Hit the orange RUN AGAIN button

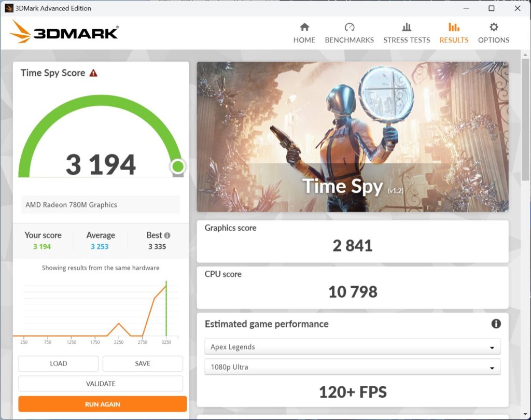tap(103, 404)
